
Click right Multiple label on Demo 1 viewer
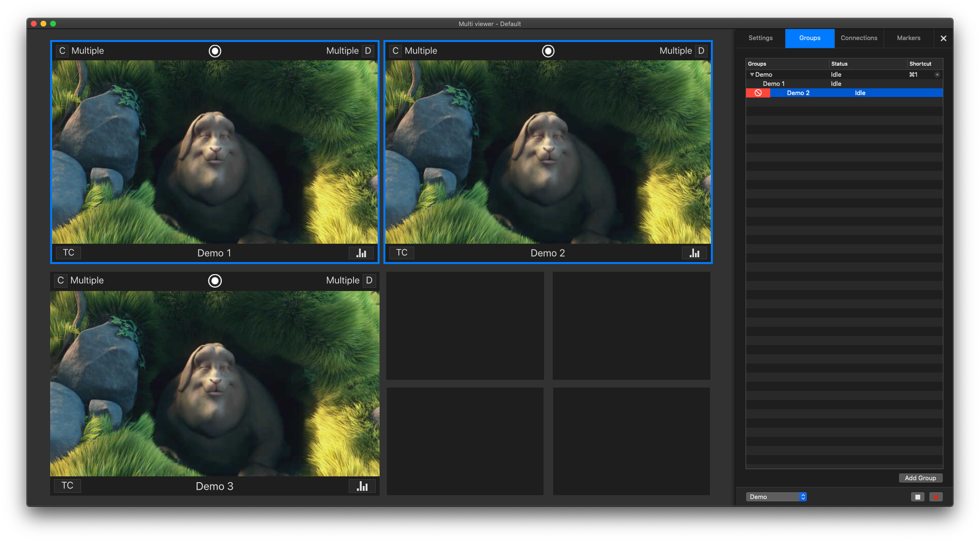point(342,51)
